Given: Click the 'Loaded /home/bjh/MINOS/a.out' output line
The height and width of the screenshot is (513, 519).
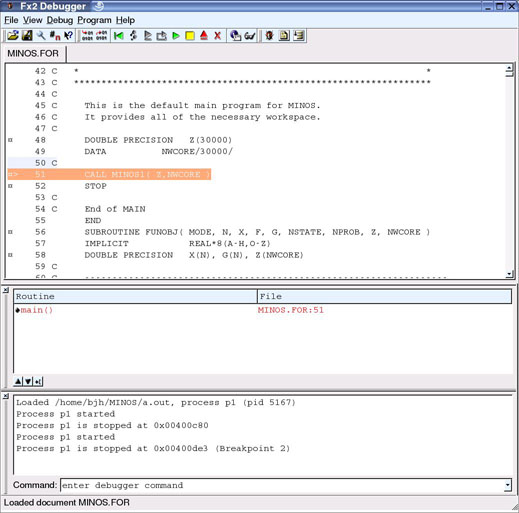Looking at the screenshot, I should click(156, 402).
